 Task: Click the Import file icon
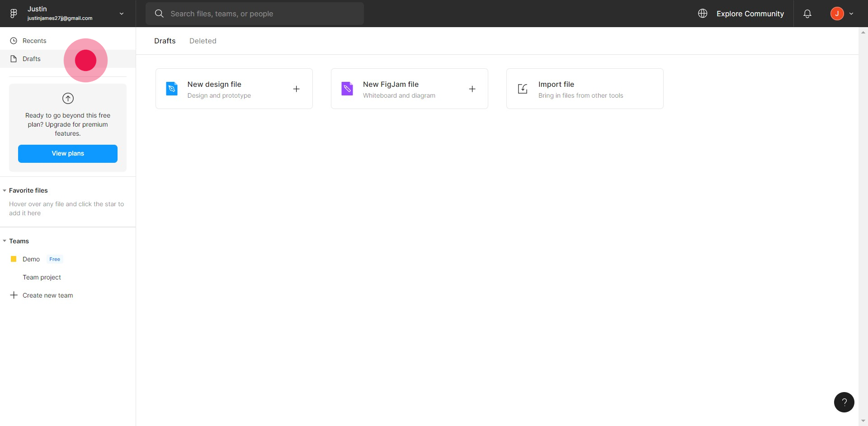click(523, 89)
